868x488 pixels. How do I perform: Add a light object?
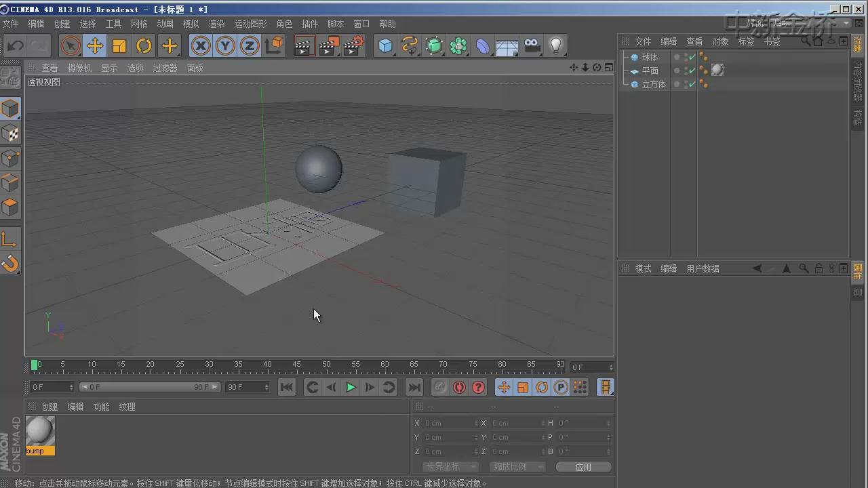click(556, 45)
